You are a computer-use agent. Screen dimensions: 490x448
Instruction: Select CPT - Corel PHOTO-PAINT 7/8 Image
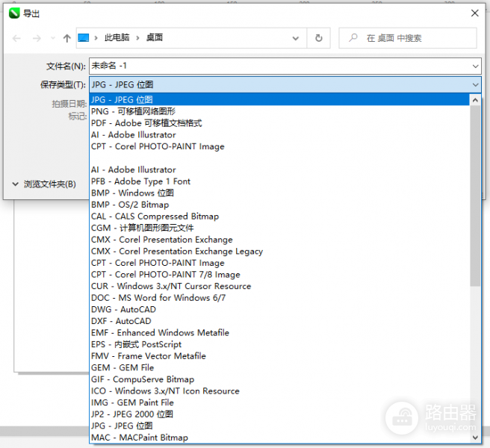279,274
